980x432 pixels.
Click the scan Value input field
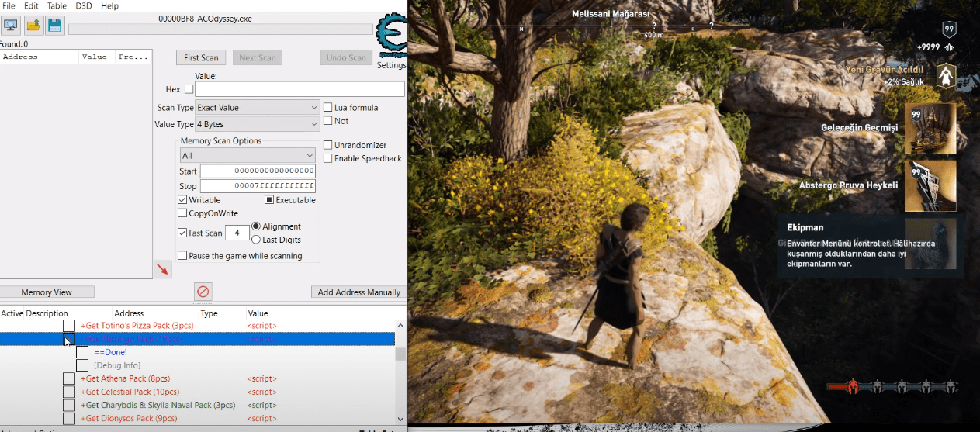(300, 89)
